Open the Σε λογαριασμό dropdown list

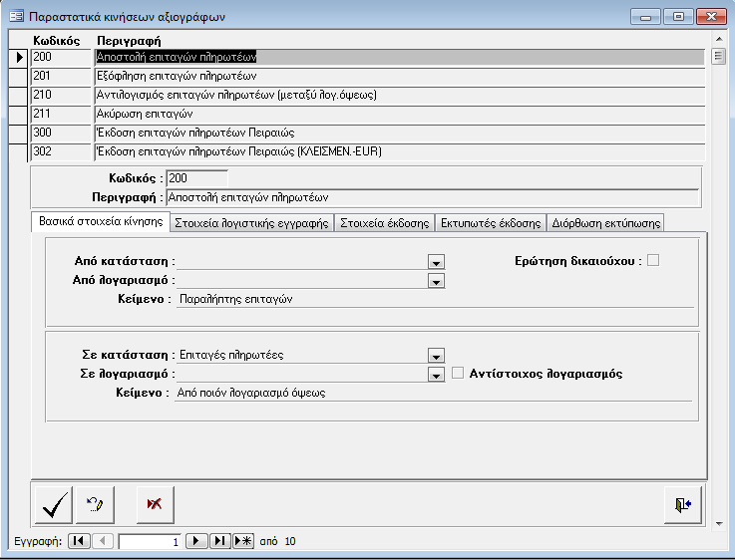[435, 375]
